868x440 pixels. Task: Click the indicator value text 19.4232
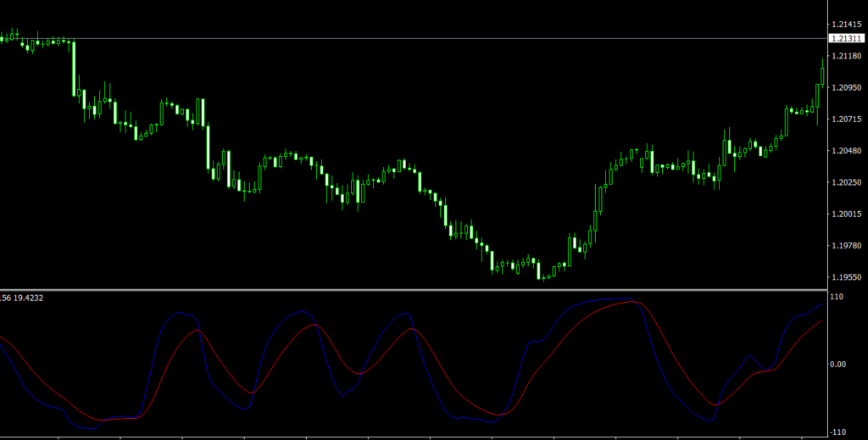click(x=28, y=298)
